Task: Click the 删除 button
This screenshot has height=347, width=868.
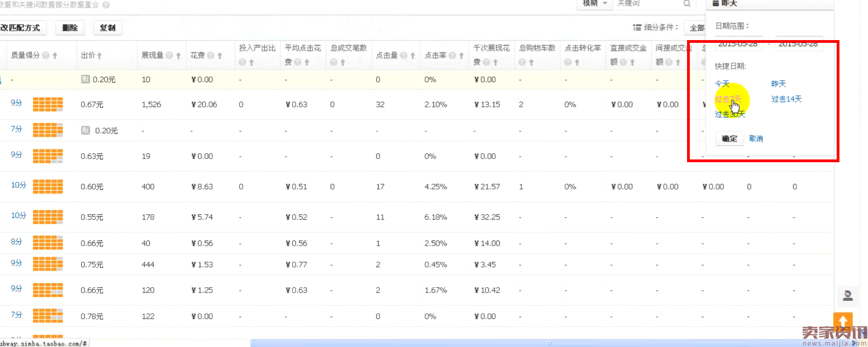Action: (x=70, y=28)
